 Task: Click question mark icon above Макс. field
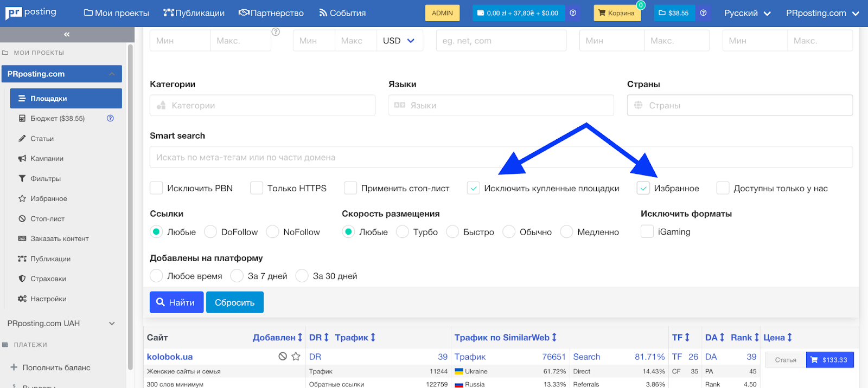click(276, 32)
